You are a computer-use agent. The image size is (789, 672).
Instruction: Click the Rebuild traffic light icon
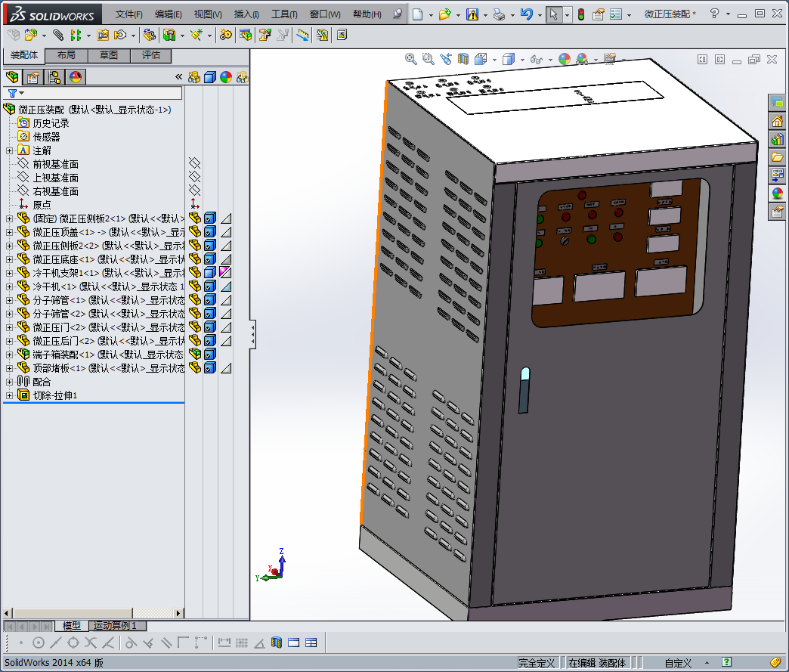(580, 14)
